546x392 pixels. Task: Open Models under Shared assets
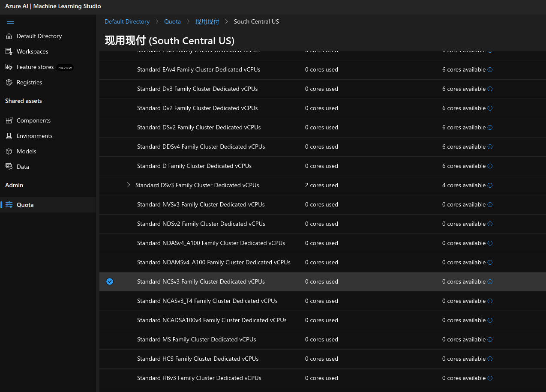[48, 151]
